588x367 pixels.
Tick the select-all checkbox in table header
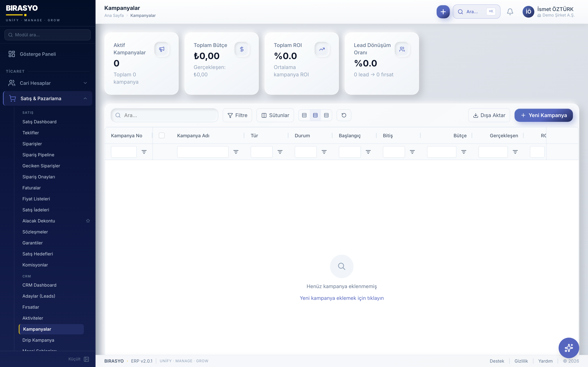pos(162,135)
